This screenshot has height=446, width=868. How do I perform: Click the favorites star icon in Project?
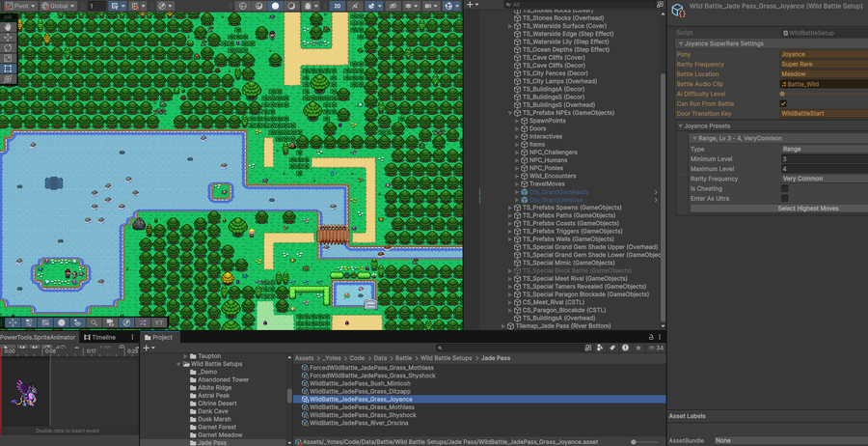coord(638,348)
